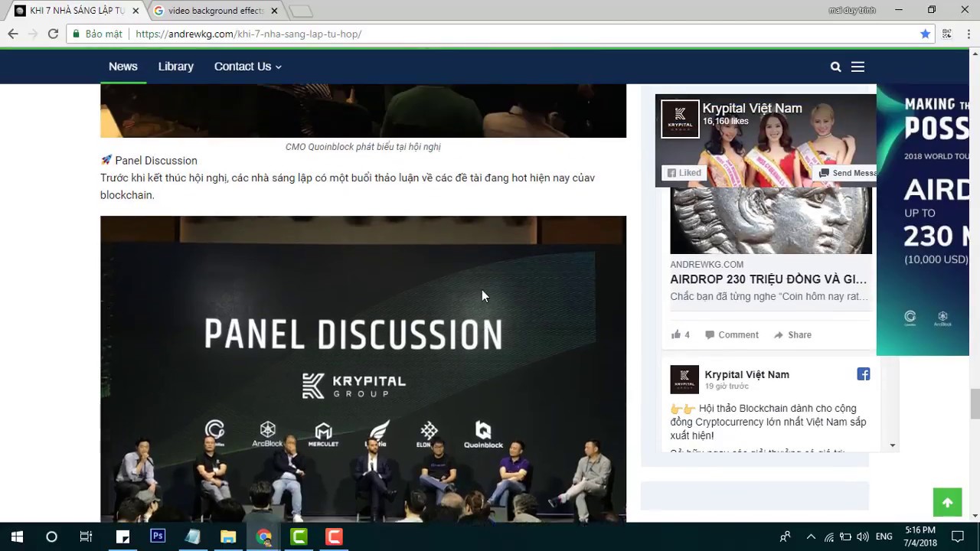
Task: Click the Facebook logo on Krypital post
Action: click(864, 374)
